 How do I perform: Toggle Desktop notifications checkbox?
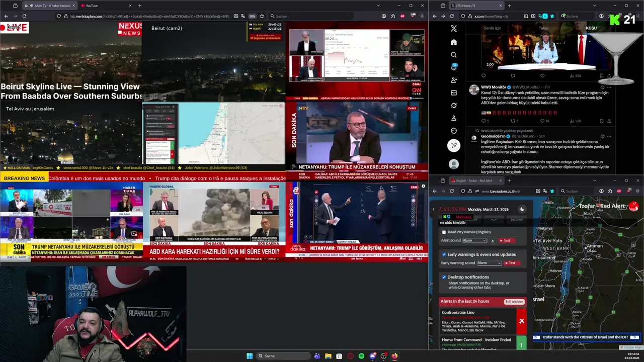click(444, 277)
